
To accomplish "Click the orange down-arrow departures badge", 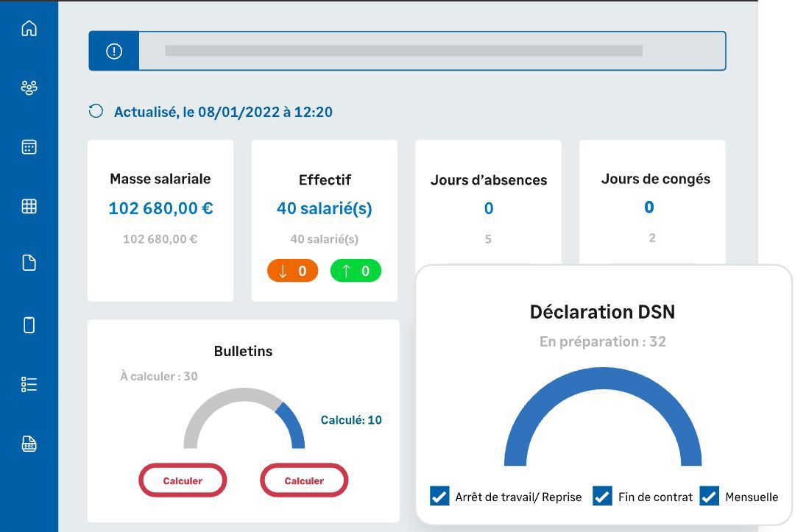I will (292, 271).
